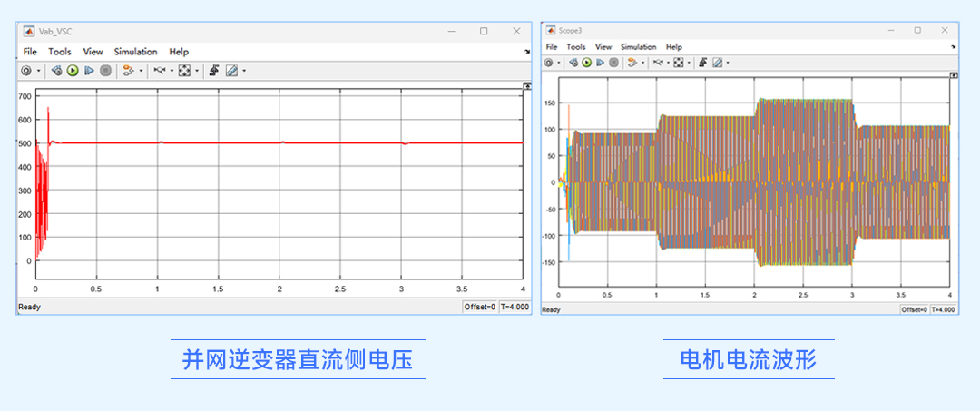Screen dimensions: 980x411
Task: Run simulation in the Vab_VSC scope
Action: coord(73,71)
